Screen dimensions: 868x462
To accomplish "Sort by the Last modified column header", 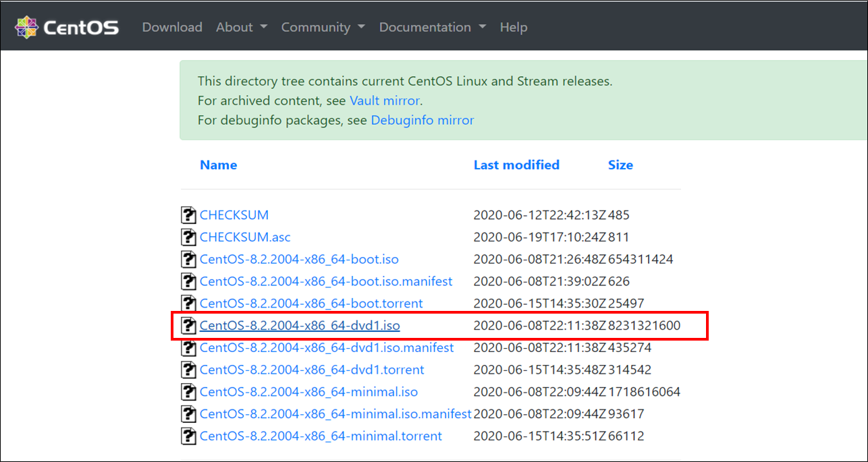I will (x=516, y=165).
